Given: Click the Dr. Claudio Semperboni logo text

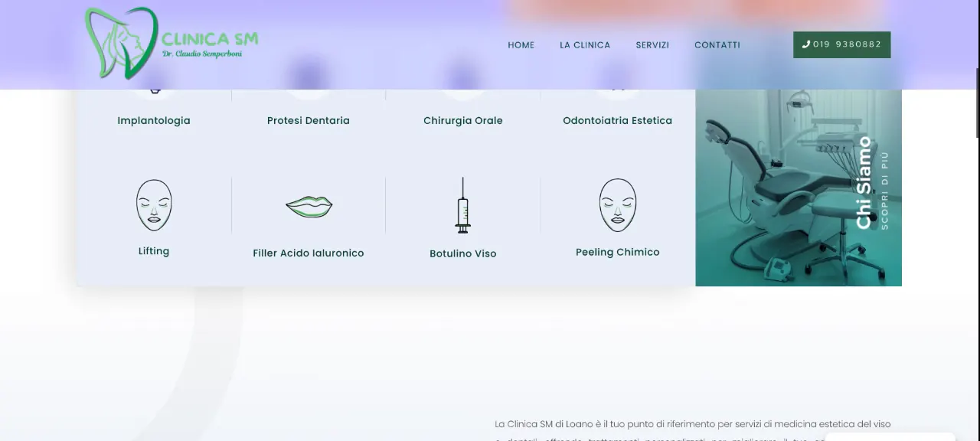Looking at the screenshot, I should 202,55.
